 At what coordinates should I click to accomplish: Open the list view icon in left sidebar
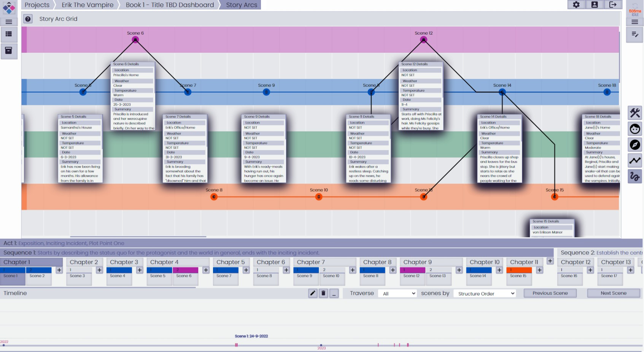point(9,34)
